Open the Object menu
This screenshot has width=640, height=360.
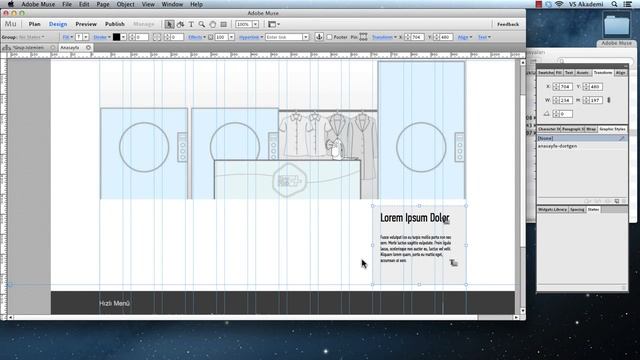(x=125, y=4)
